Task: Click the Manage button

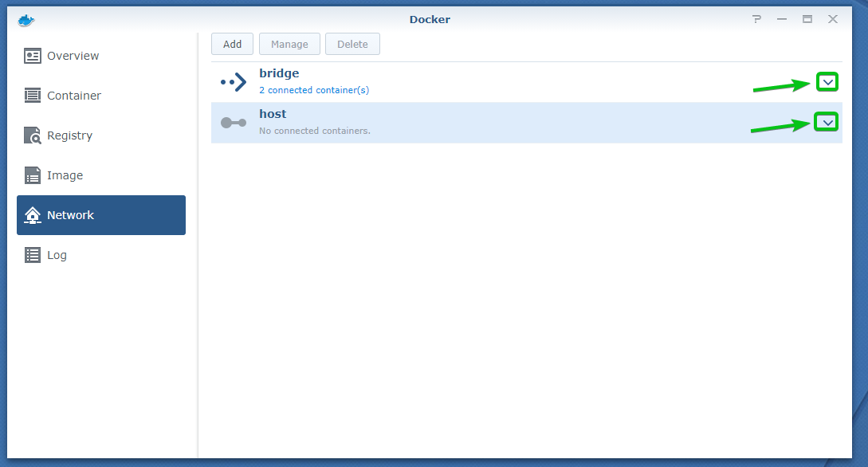Action: coord(289,45)
